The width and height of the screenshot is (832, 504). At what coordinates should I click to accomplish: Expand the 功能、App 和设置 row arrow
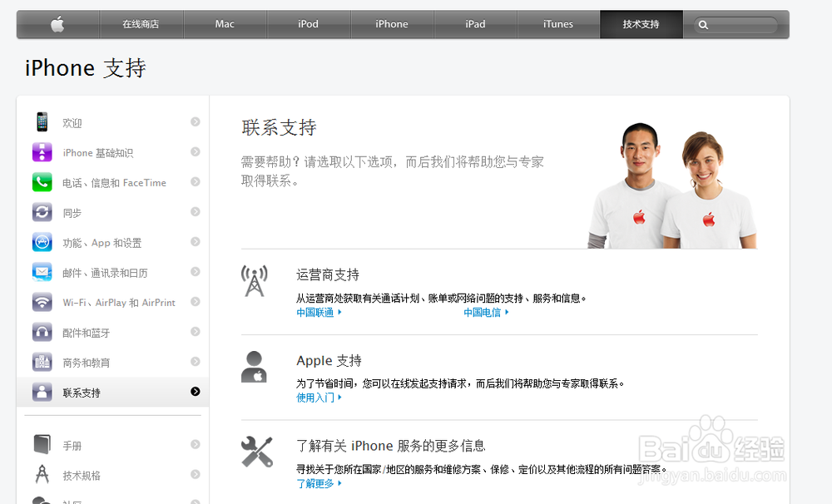pos(196,241)
